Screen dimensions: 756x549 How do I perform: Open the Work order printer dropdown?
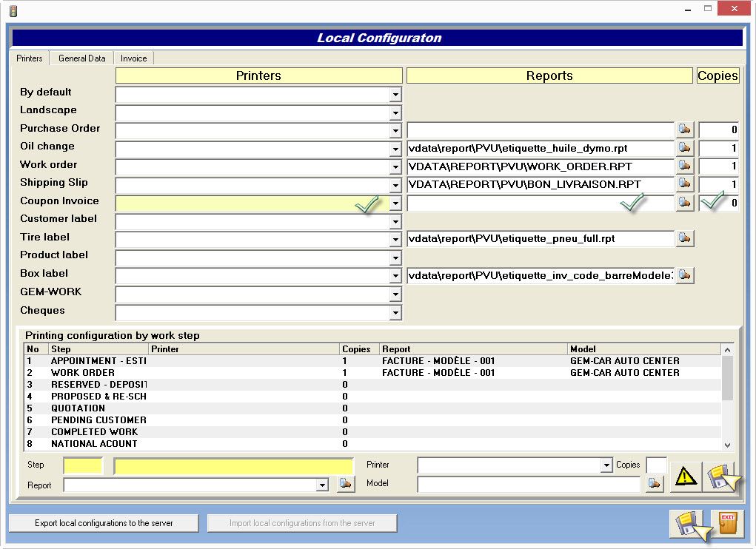[395, 167]
